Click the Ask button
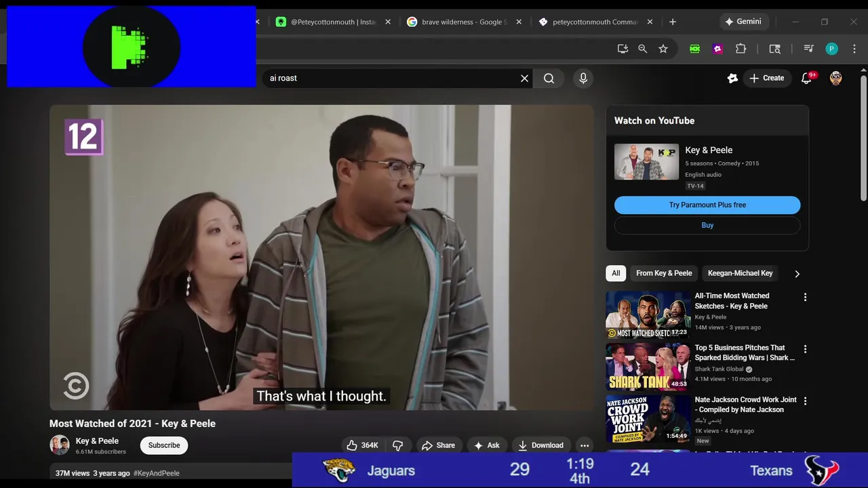The width and height of the screenshot is (868, 488). point(486,445)
